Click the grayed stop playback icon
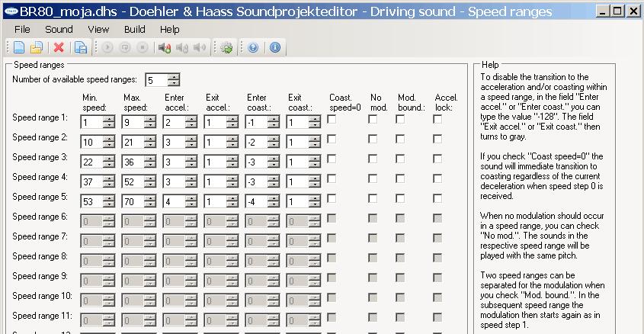644x334 pixels. click(142, 47)
